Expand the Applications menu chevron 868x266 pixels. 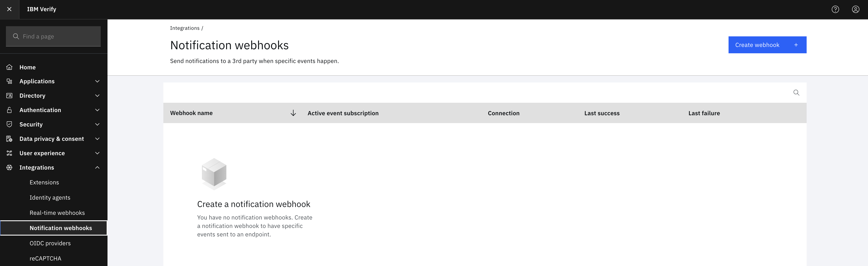97,81
